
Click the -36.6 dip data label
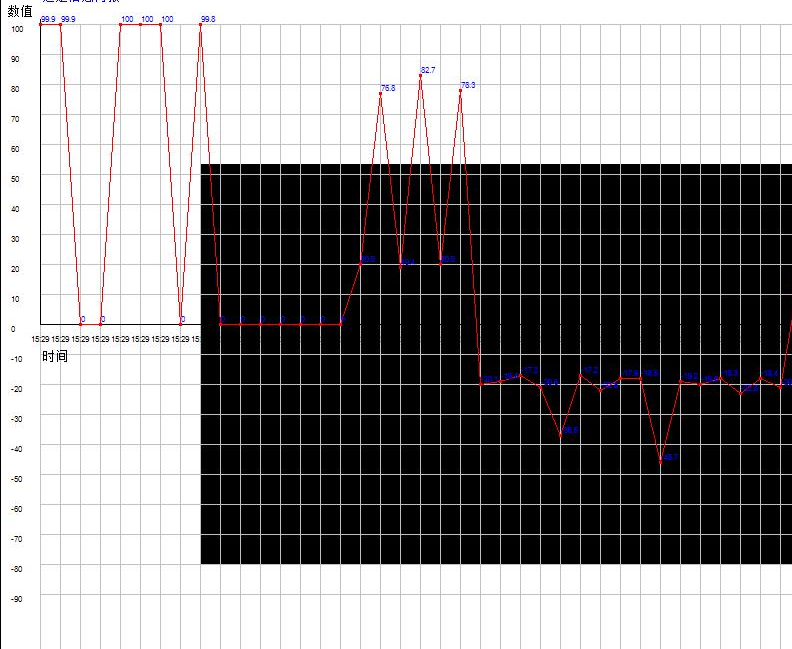(570, 430)
